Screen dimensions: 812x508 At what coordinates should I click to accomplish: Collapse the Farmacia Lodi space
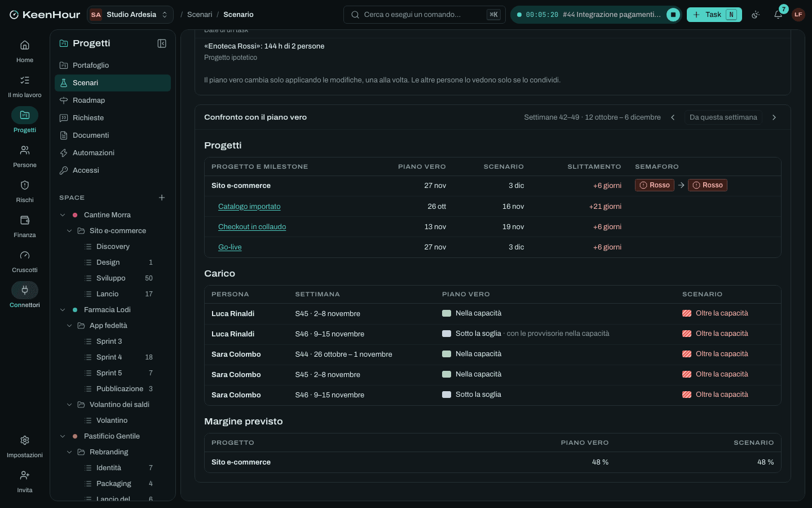point(63,310)
